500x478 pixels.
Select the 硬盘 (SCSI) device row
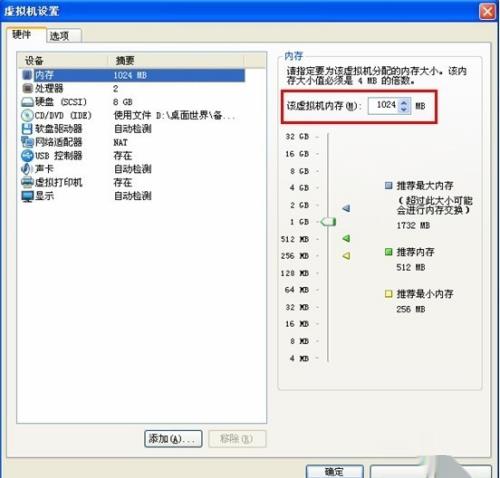(133, 102)
